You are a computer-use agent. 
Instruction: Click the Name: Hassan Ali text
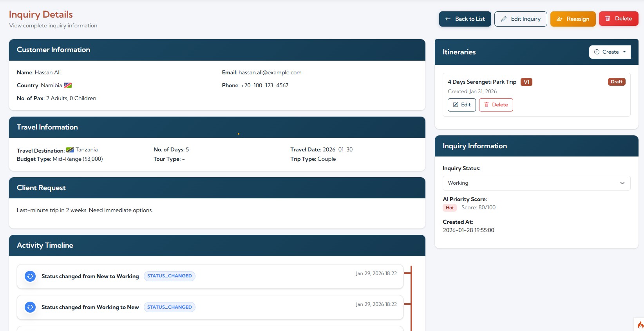(39, 72)
